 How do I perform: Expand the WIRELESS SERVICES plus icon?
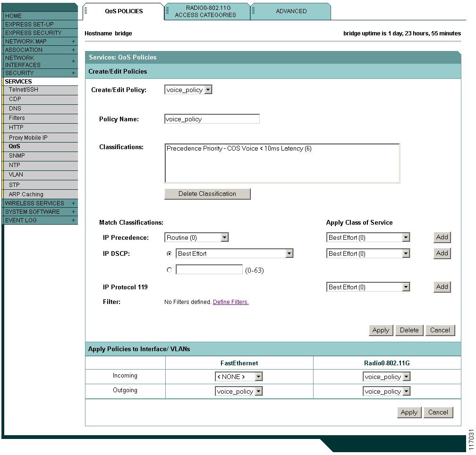73,203
